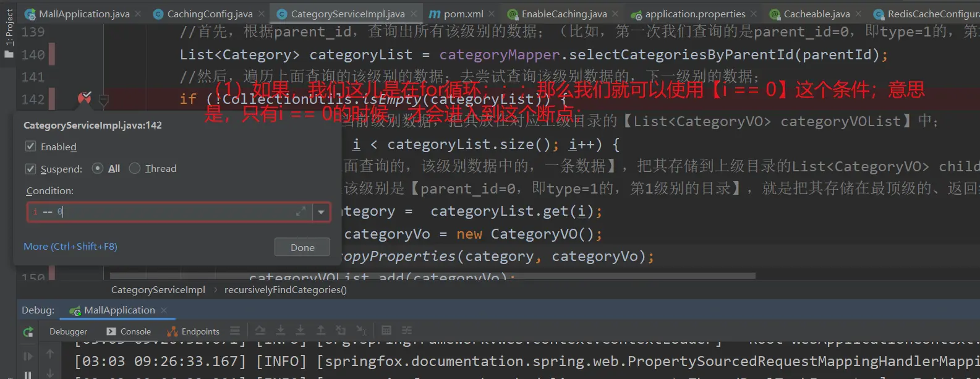Click the Done button

point(302,247)
